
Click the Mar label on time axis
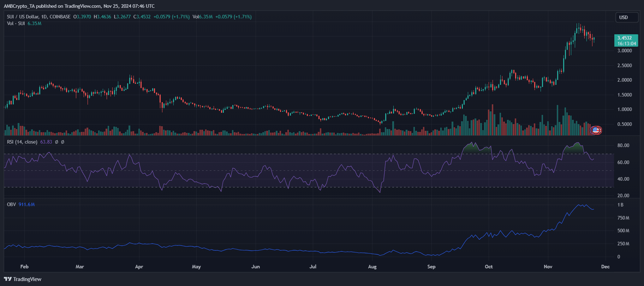(80, 267)
